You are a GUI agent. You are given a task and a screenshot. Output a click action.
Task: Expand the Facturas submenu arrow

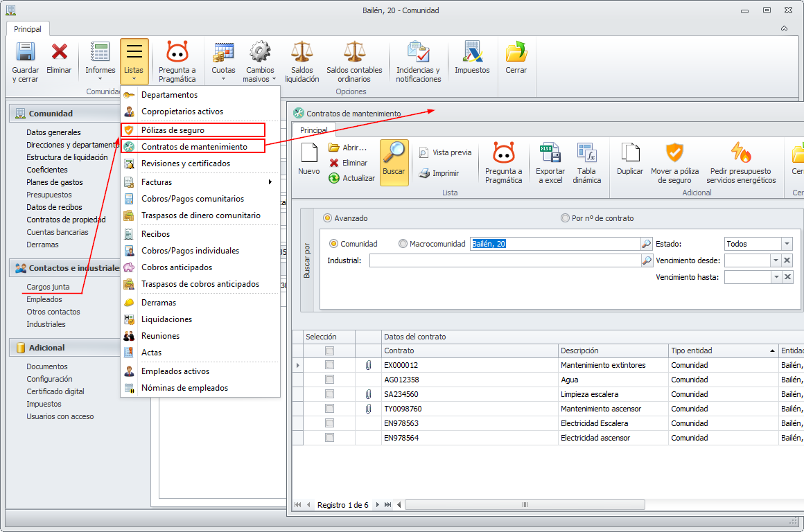270,182
